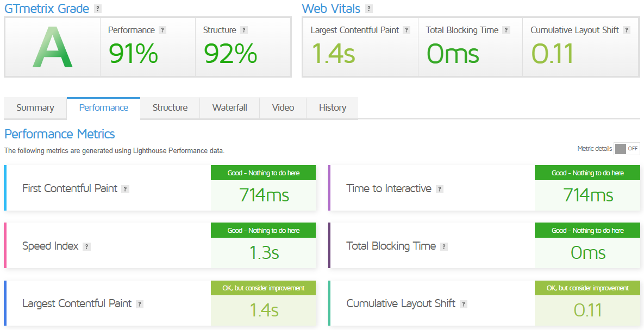644x330 pixels.
Task: Click the Speed Index label
Action: 50,246
